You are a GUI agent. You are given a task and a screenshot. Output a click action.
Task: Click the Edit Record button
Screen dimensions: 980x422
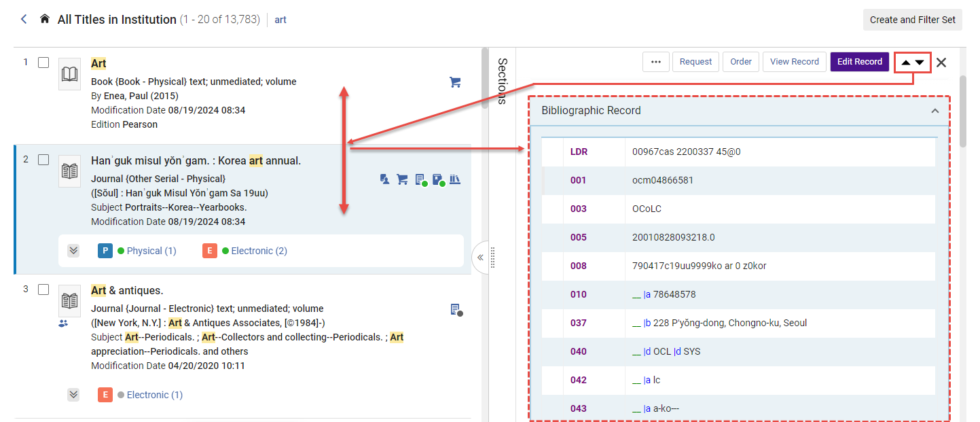tap(859, 62)
